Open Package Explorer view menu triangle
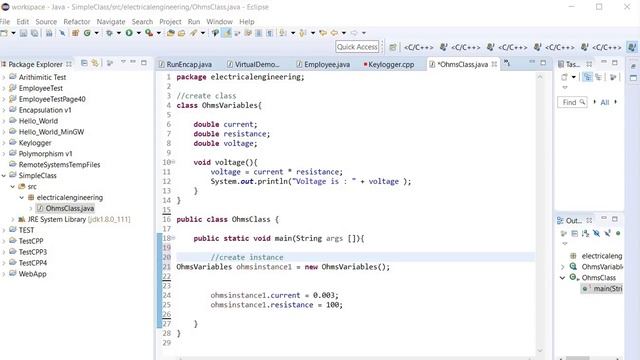Image resolution: width=640 pixels, height=360 pixels. click(123, 62)
